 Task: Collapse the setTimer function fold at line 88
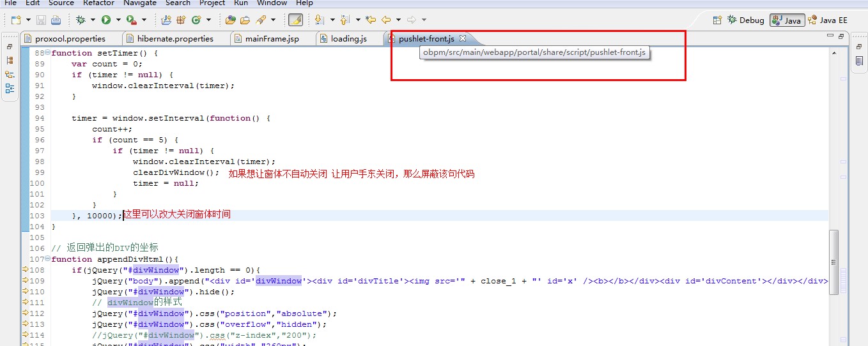[48, 53]
